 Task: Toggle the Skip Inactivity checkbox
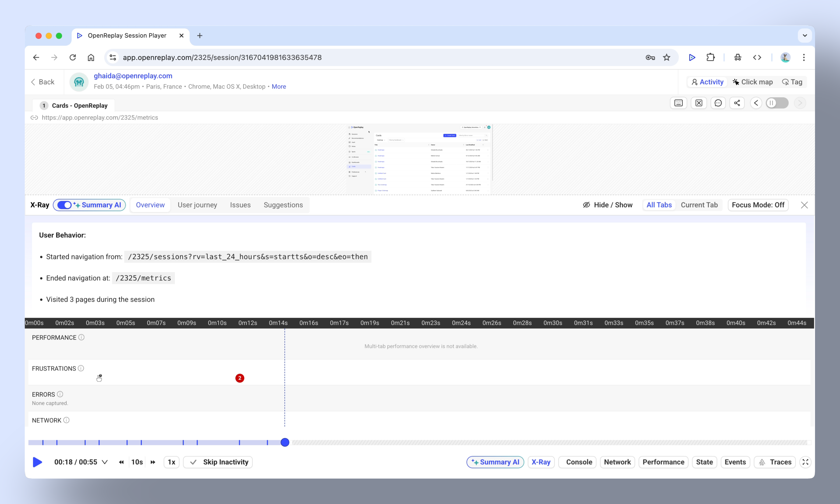[218, 462]
